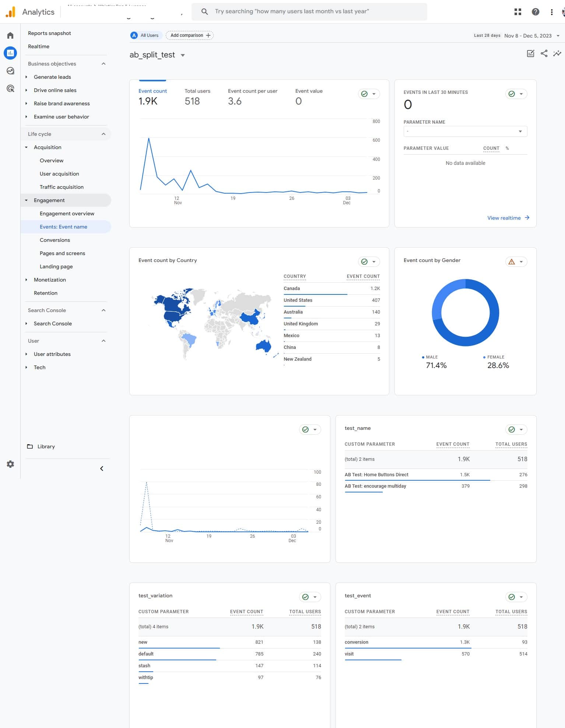Click the Library folder icon
565x728 pixels.
click(30, 446)
